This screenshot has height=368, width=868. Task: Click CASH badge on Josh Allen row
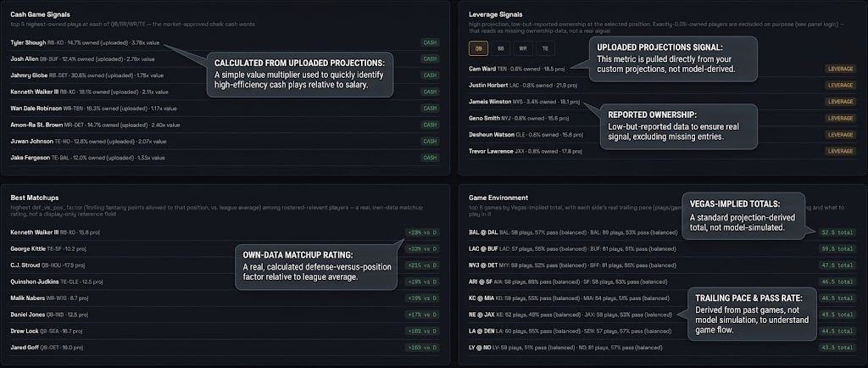(430, 59)
